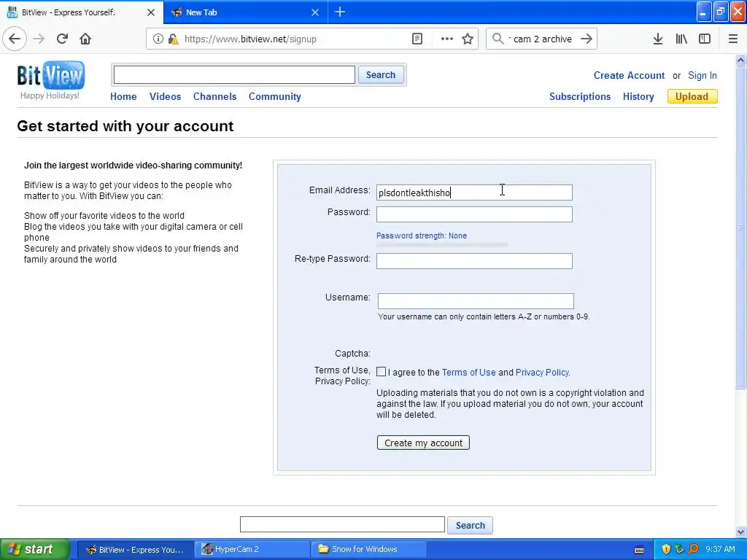Click the Password strength: None text
Image resolution: width=747 pixels, height=560 pixels.
click(x=422, y=236)
